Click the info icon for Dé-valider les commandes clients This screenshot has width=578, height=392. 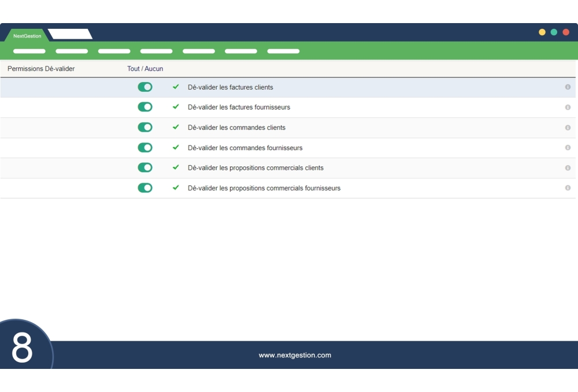[568, 127]
